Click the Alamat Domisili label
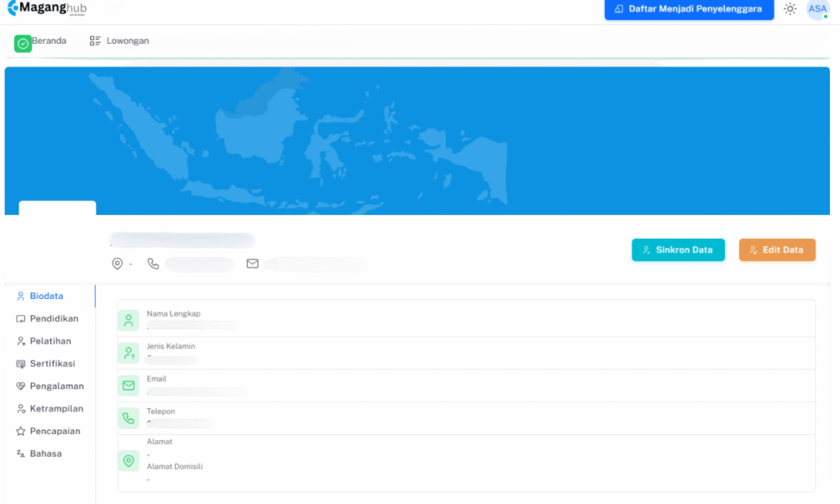 tap(175, 467)
